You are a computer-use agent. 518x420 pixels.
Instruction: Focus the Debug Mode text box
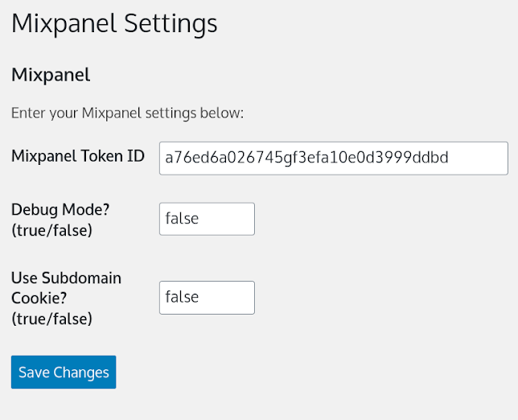207,219
